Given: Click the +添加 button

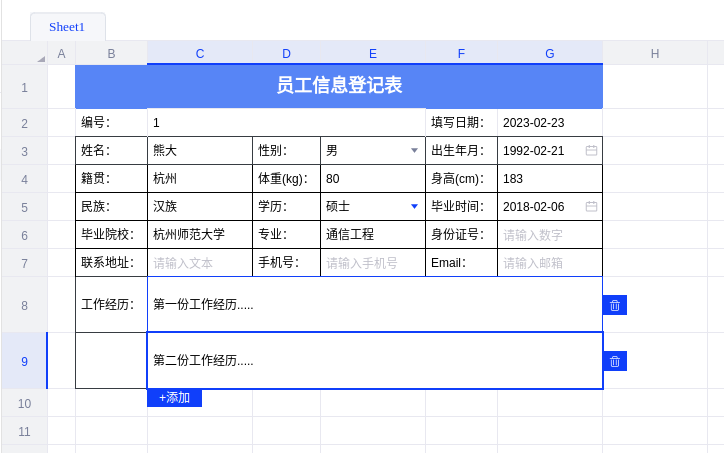Looking at the screenshot, I should 174,398.
